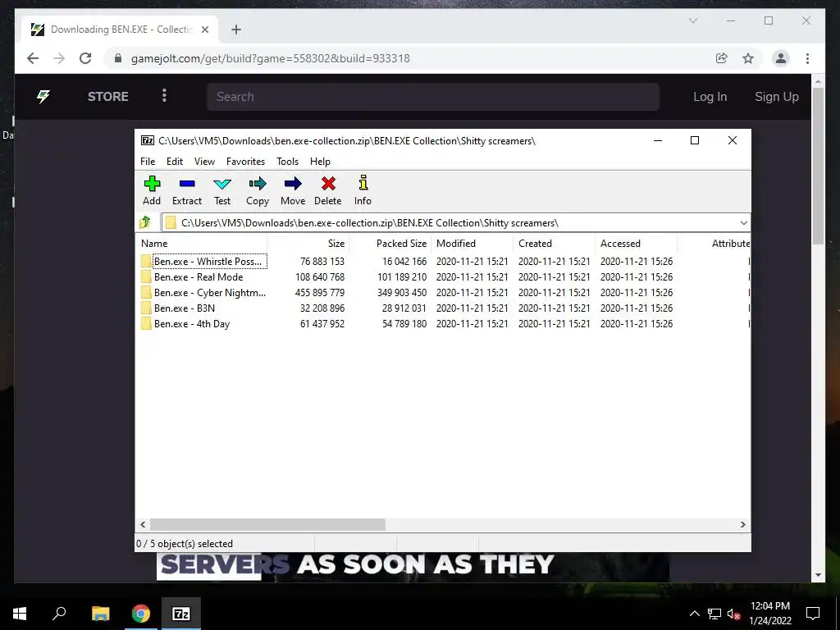
Task: Sort by the Name column header
Action: pyautogui.click(x=202, y=243)
